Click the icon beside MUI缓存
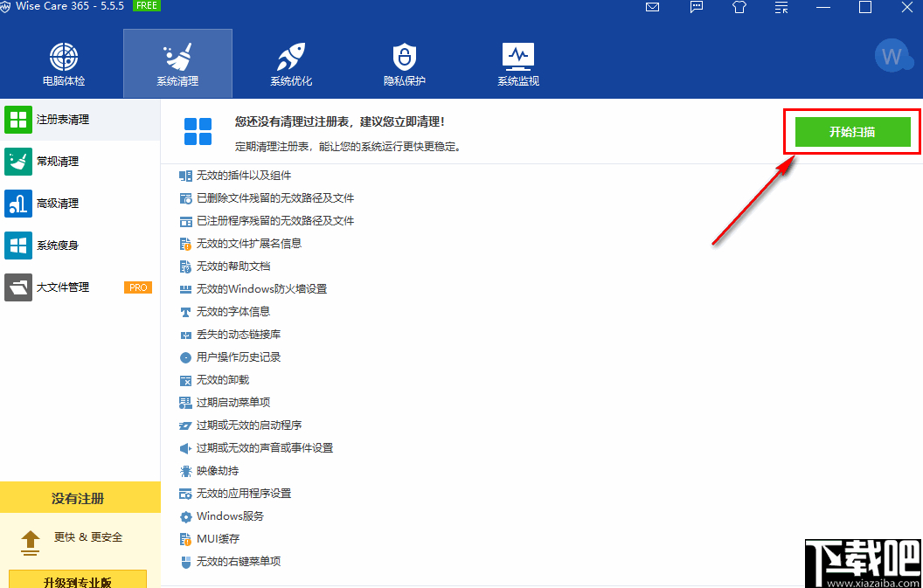 click(185, 539)
